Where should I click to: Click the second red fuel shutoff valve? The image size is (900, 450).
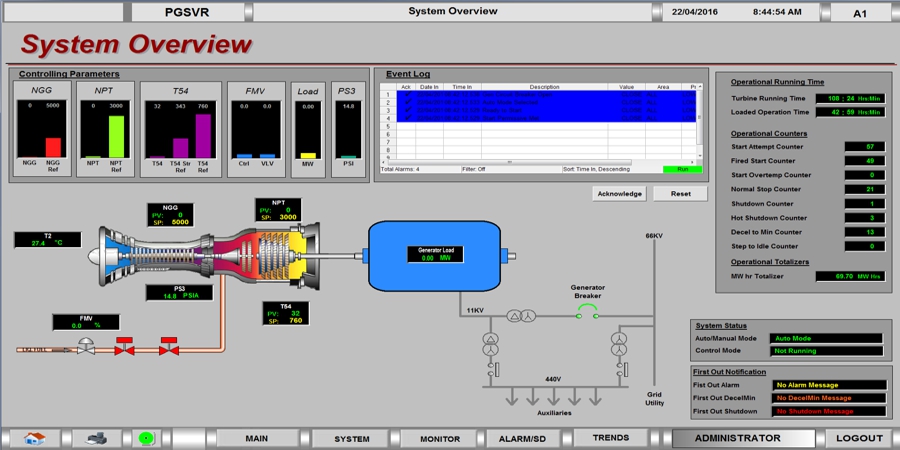click(169, 348)
